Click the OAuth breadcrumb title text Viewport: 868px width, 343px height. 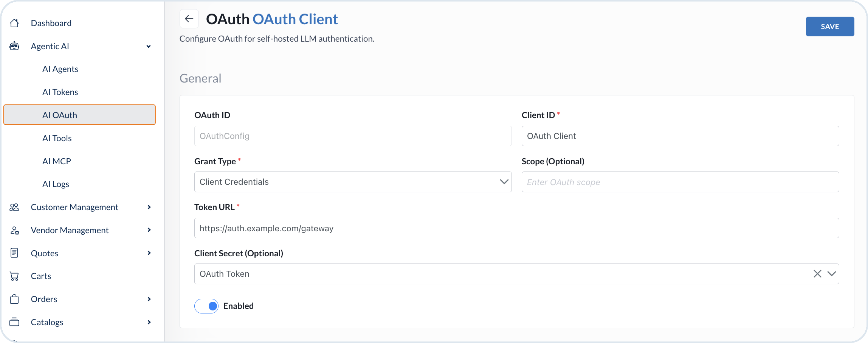coord(228,19)
